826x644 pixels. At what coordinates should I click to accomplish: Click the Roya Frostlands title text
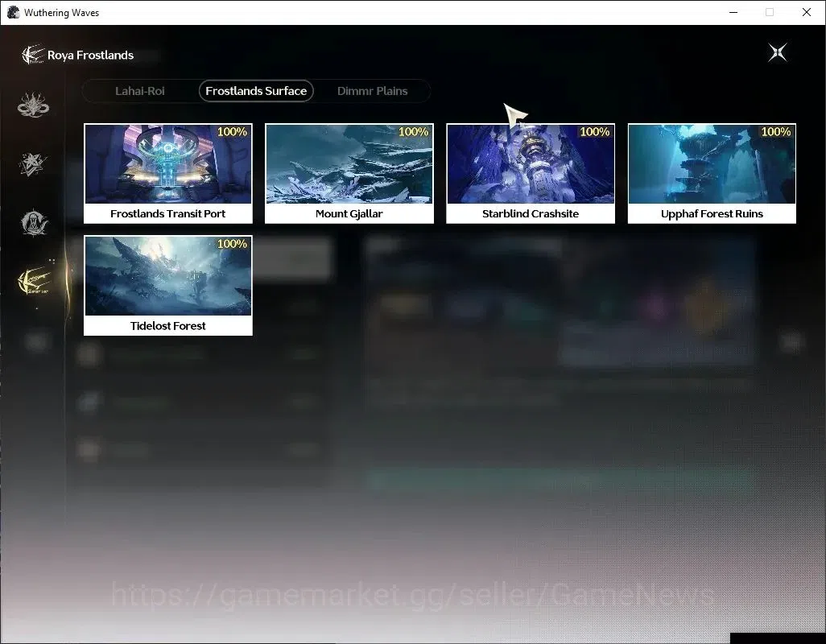click(91, 55)
